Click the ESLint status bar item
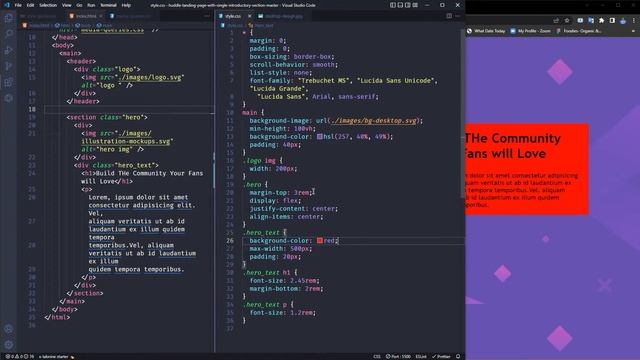640x360 pixels. [x=421, y=356]
